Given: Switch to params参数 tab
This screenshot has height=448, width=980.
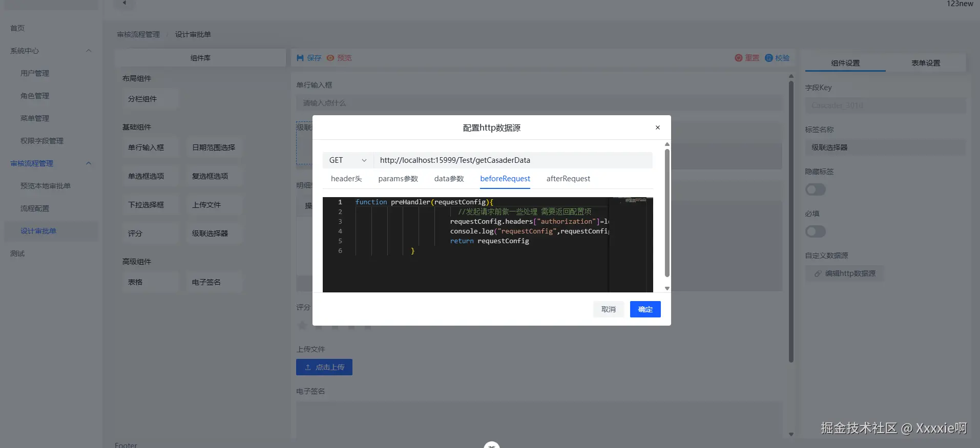Looking at the screenshot, I should pos(398,179).
